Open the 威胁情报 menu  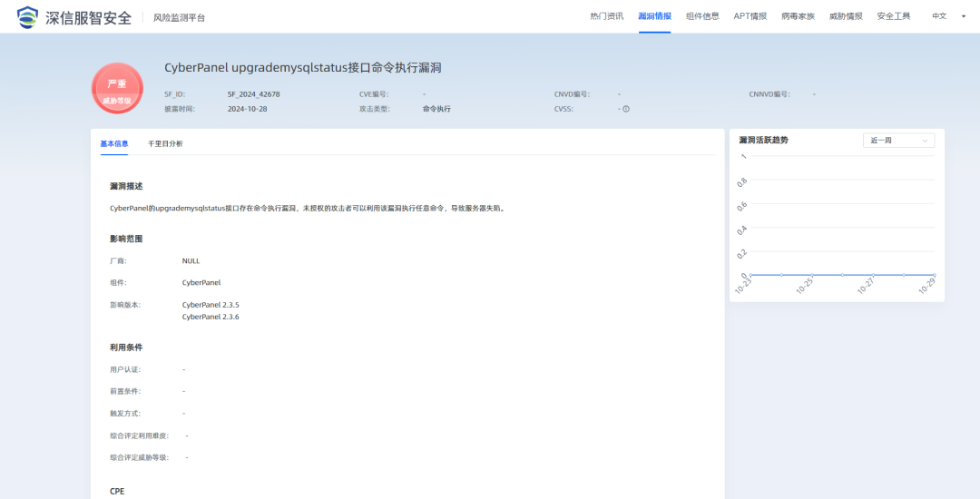(x=846, y=16)
